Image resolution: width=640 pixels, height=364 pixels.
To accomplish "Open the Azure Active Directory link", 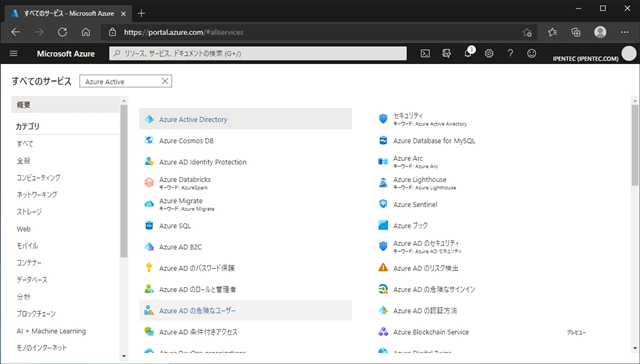I will click(193, 119).
